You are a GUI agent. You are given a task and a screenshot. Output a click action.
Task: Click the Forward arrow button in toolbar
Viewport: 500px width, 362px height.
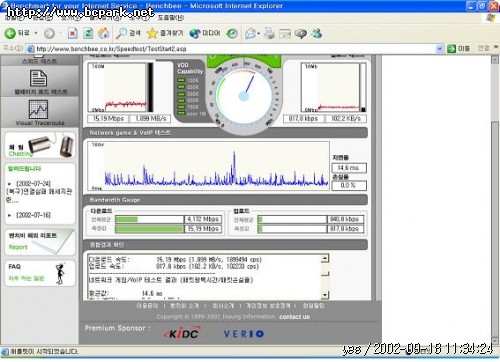49,33
